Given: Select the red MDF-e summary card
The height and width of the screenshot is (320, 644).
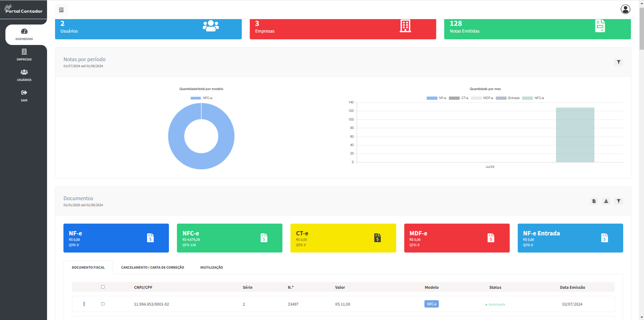Looking at the screenshot, I should click(456, 238).
